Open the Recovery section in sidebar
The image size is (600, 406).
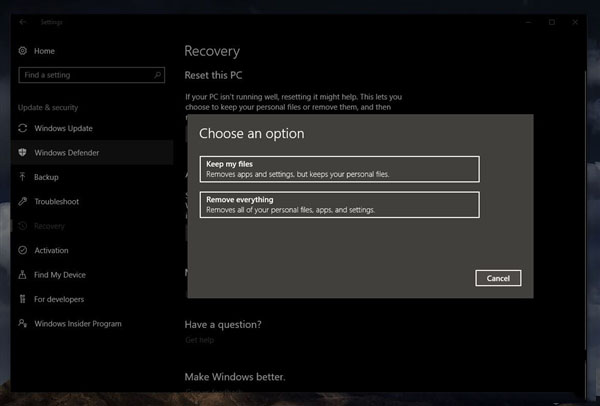pos(49,226)
